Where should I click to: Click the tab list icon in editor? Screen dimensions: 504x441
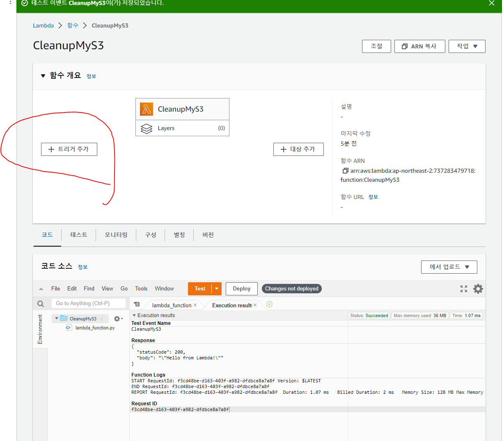[137, 304]
